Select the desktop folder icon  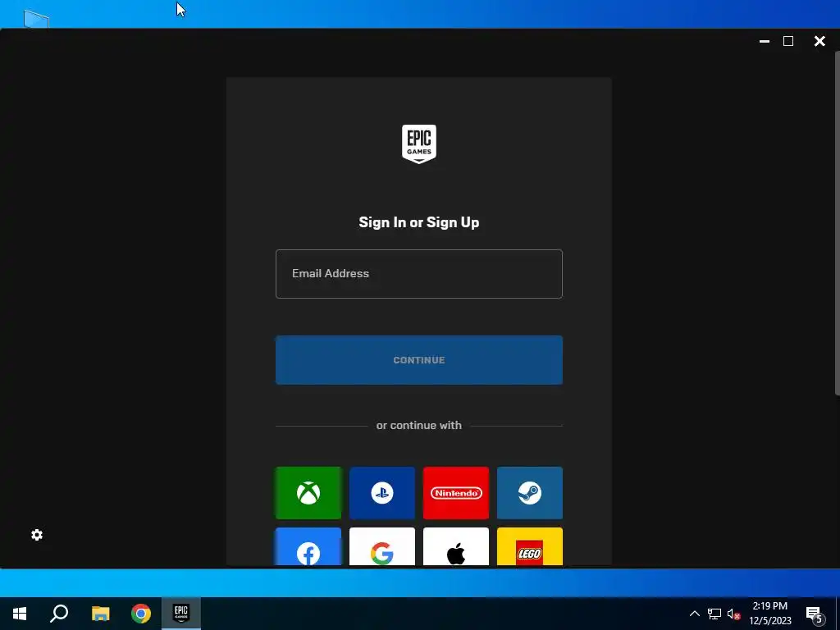(36, 19)
